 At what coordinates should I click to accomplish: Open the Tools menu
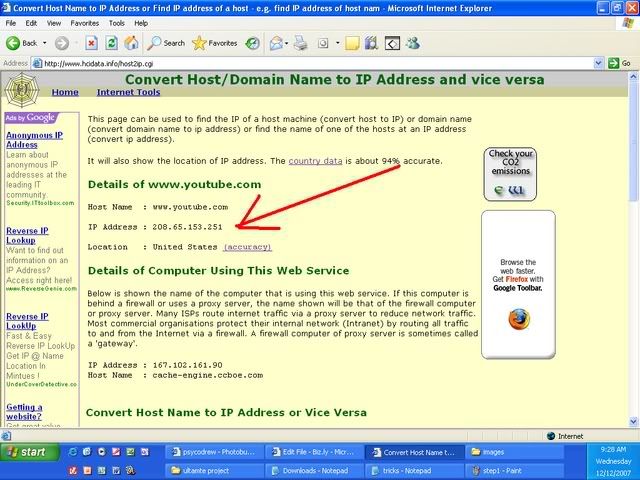116,23
